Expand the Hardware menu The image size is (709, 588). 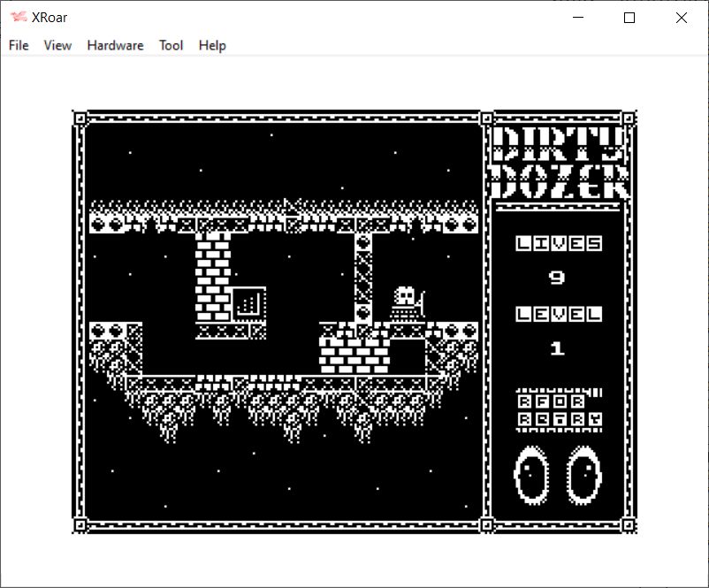115,45
